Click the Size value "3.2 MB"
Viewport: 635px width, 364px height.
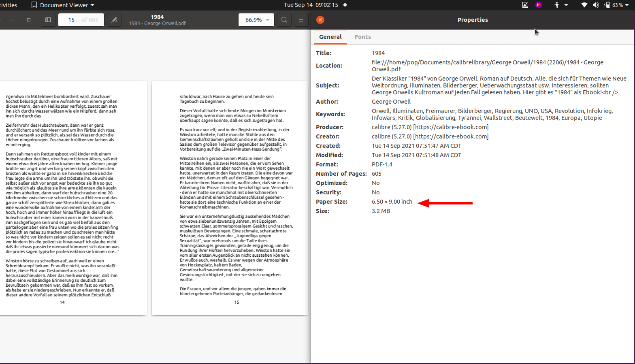click(x=381, y=211)
